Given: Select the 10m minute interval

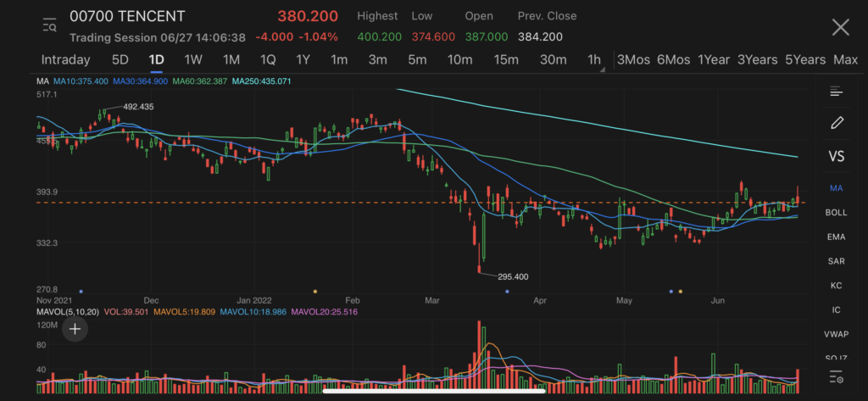Looking at the screenshot, I should coord(460,59).
